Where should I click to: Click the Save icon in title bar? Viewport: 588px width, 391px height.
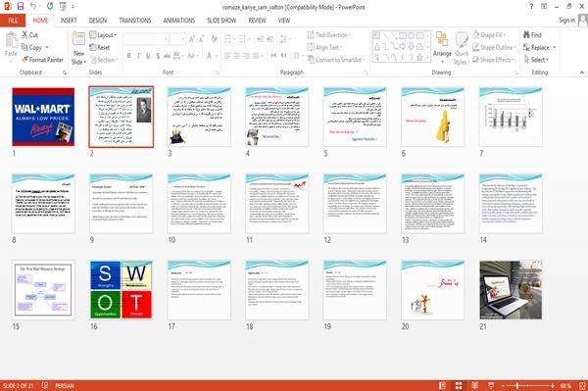click(x=21, y=6)
